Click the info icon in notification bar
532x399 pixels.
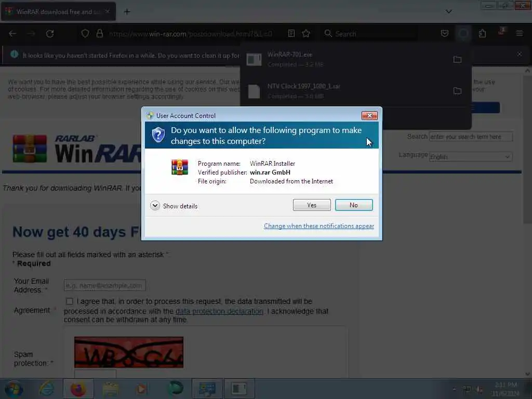[x=14, y=54]
